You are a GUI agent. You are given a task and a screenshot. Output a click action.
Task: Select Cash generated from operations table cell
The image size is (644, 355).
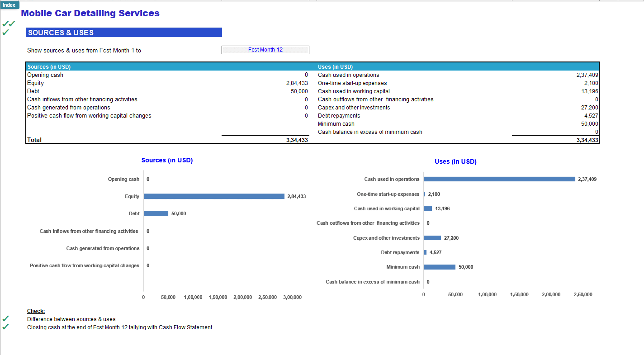[x=69, y=108]
